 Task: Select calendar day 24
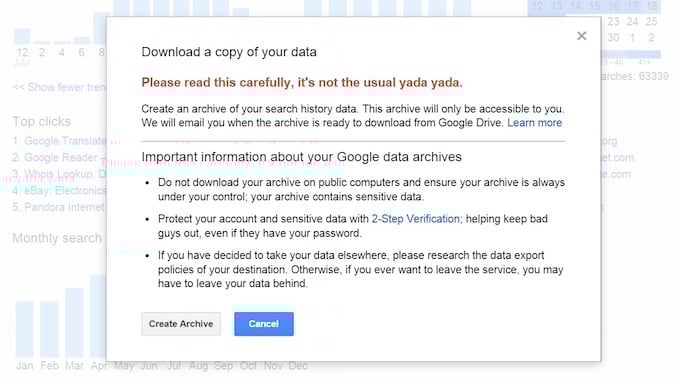click(632, 21)
